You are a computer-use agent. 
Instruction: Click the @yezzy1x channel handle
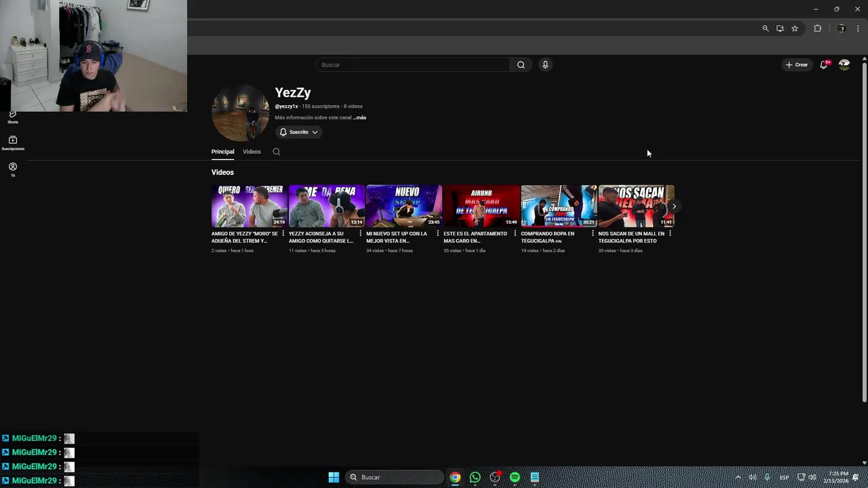(x=286, y=106)
